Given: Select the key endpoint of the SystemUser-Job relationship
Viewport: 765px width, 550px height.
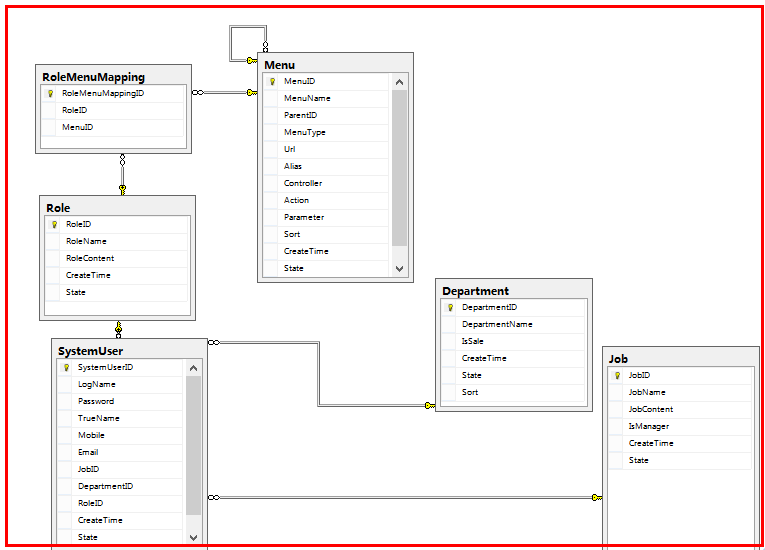Looking at the screenshot, I should (x=597, y=497).
